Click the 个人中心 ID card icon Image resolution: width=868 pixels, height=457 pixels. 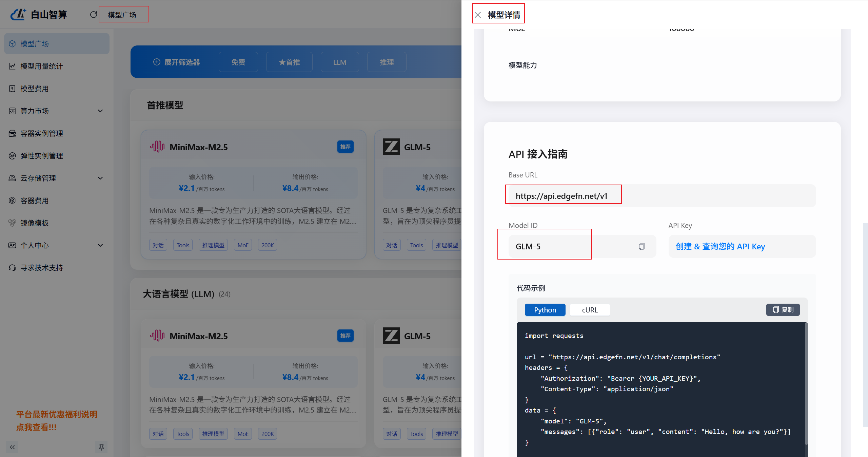[x=12, y=245]
